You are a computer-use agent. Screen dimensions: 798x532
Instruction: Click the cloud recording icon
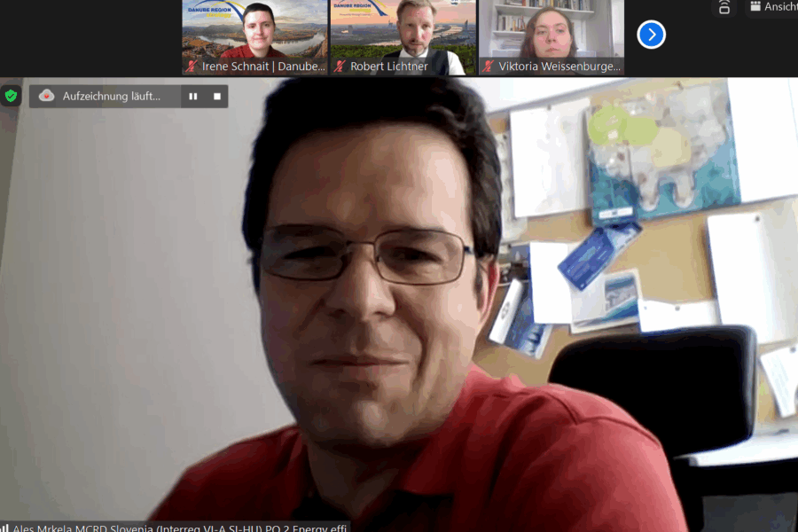[x=47, y=96]
